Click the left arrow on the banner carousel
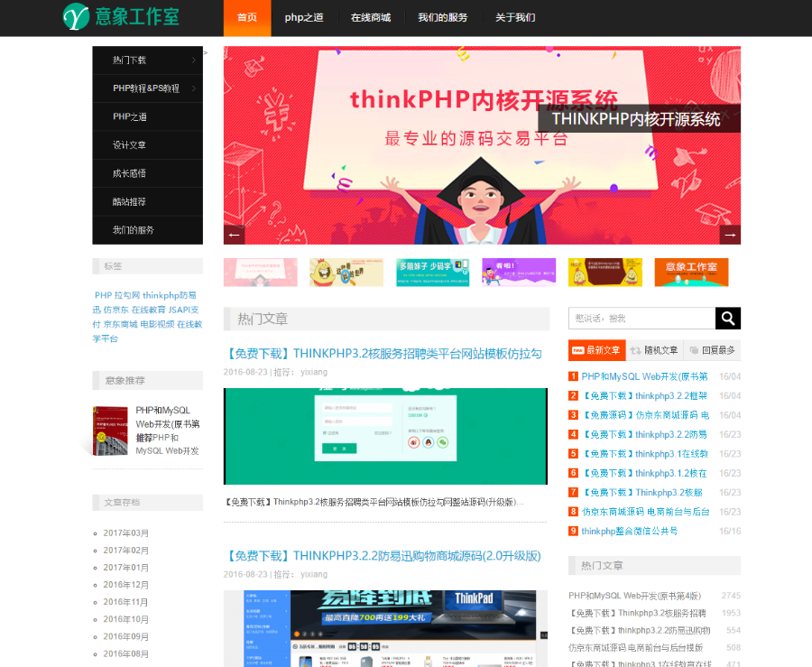The width and height of the screenshot is (812, 667). pos(233,234)
